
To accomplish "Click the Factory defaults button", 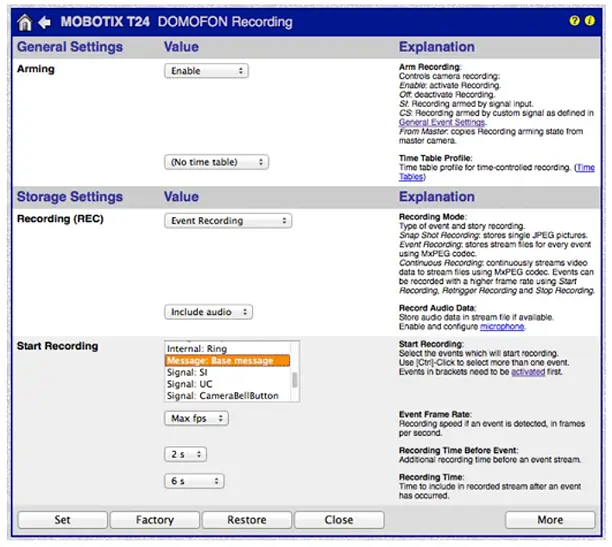I will (x=155, y=520).
